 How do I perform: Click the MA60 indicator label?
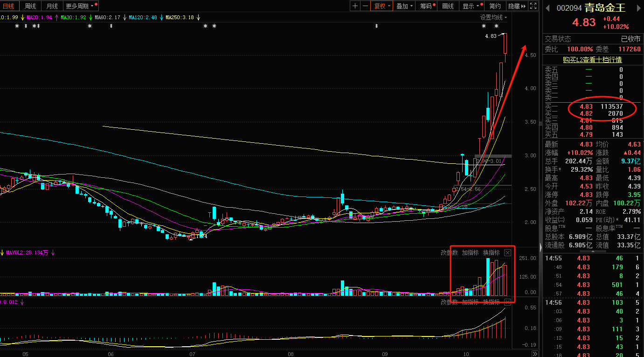(x=107, y=17)
